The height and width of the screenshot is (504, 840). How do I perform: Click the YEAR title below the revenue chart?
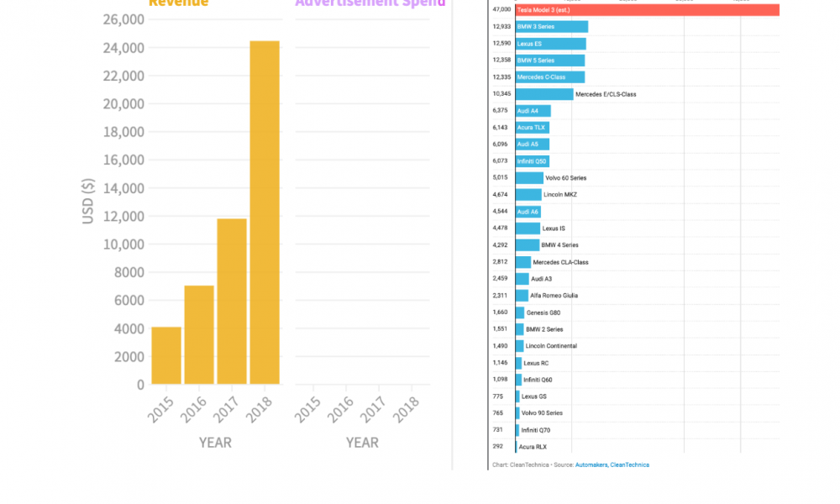click(215, 443)
